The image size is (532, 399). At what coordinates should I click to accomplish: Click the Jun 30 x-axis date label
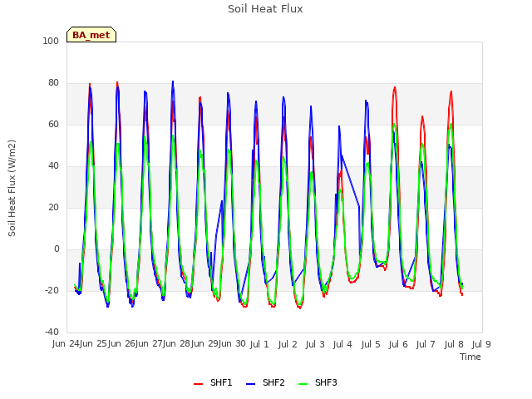click(x=232, y=344)
